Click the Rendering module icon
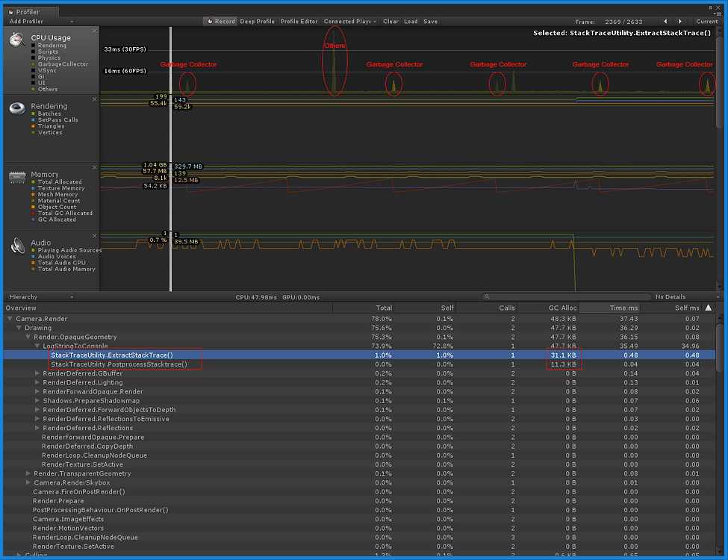The height and width of the screenshot is (560, 728). (16, 108)
